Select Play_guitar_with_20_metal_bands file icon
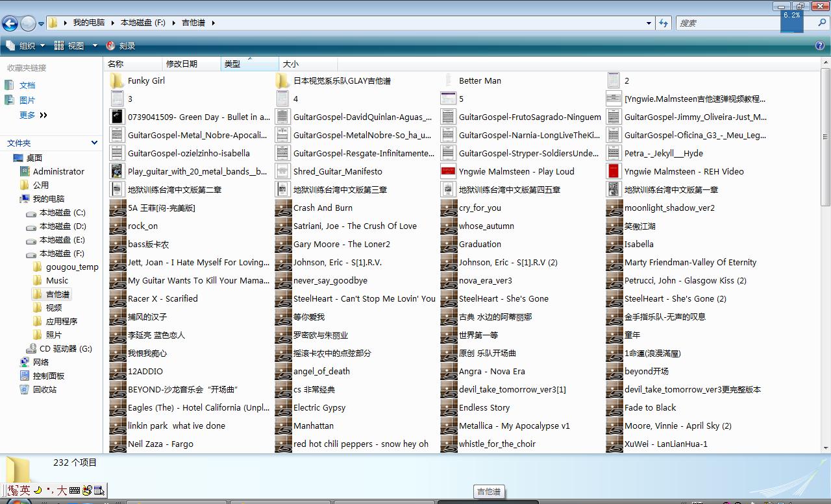This screenshot has width=831, height=504. point(117,171)
